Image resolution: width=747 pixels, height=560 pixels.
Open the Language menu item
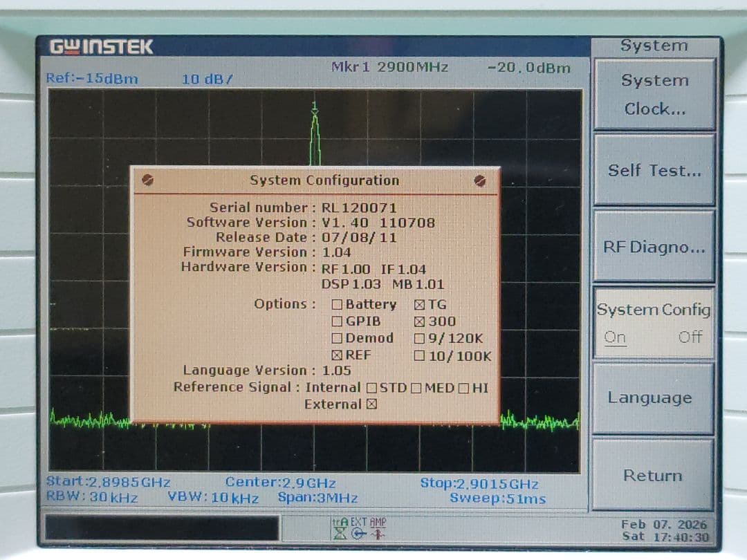pos(652,398)
